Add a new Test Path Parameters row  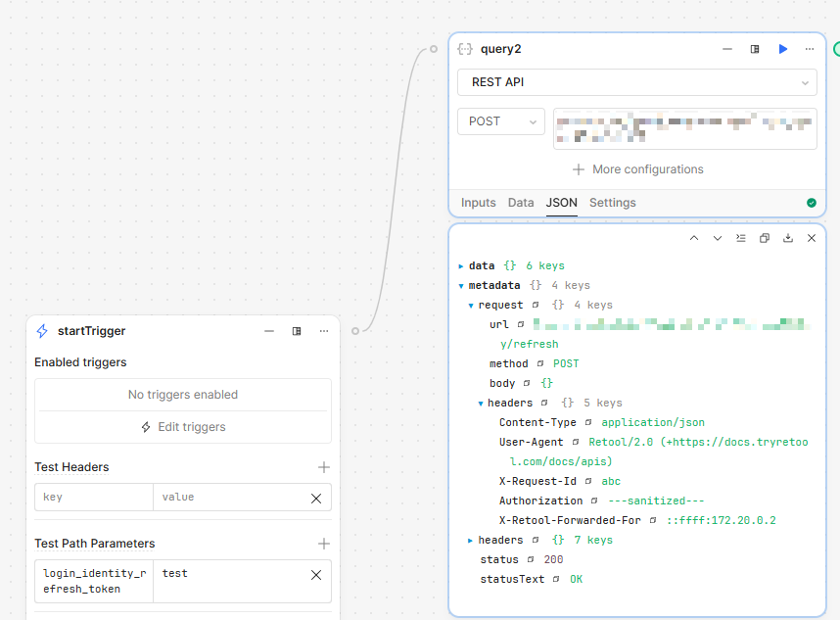point(323,544)
